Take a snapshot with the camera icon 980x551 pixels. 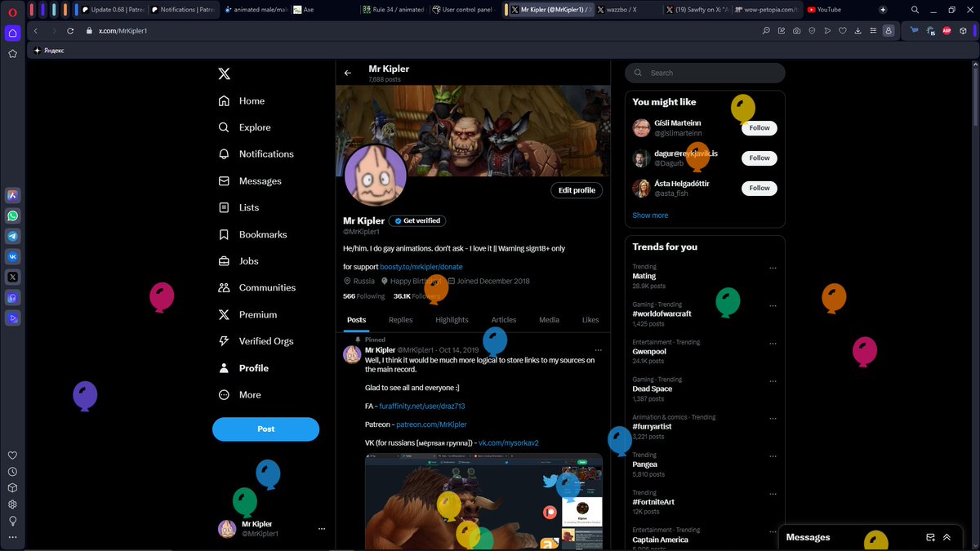(x=796, y=30)
